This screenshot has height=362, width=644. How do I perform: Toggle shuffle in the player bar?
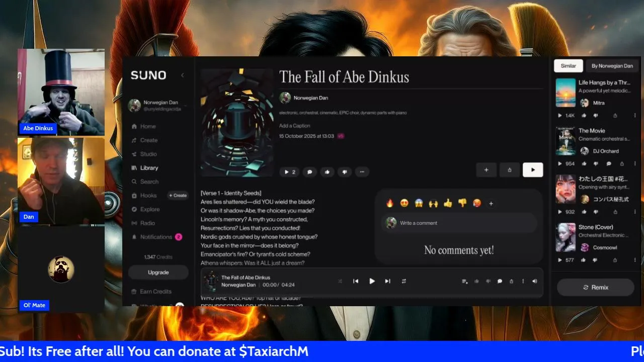tap(340, 282)
